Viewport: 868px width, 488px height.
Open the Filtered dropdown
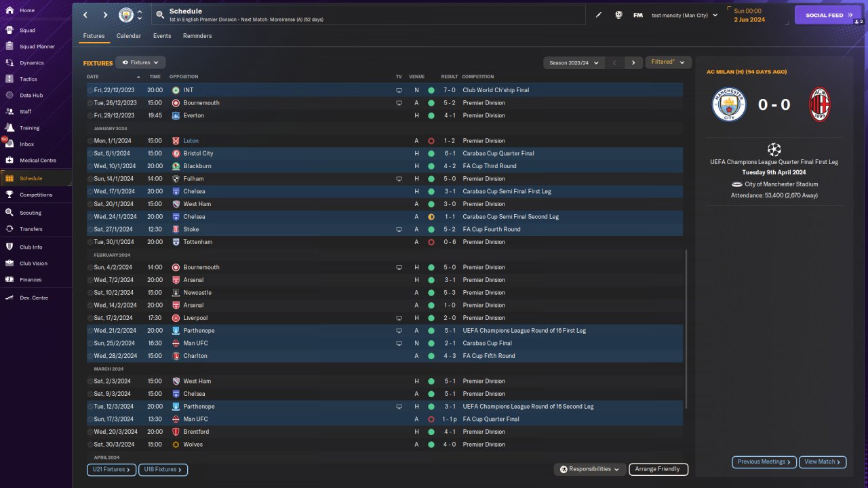pos(668,62)
